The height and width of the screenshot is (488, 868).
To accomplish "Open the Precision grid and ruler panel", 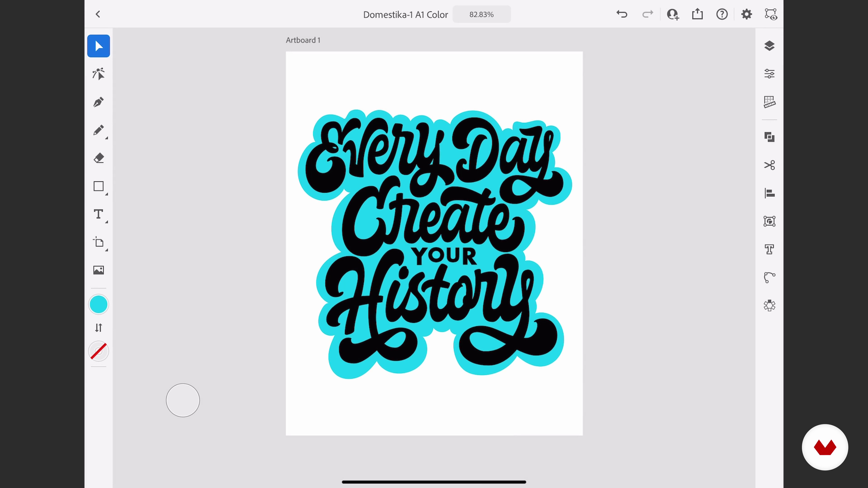I will coord(769,102).
